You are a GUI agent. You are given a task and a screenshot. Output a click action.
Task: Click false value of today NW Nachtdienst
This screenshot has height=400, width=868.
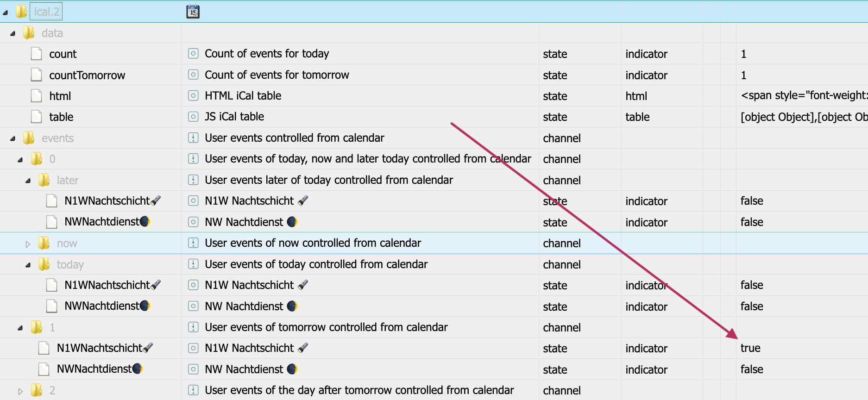pos(752,306)
